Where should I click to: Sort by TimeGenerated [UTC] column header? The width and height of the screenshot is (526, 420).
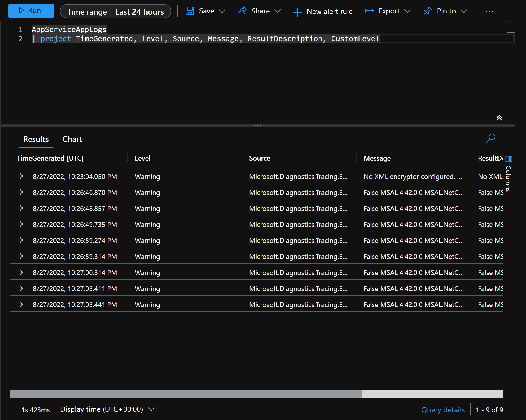[x=50, y=158]
